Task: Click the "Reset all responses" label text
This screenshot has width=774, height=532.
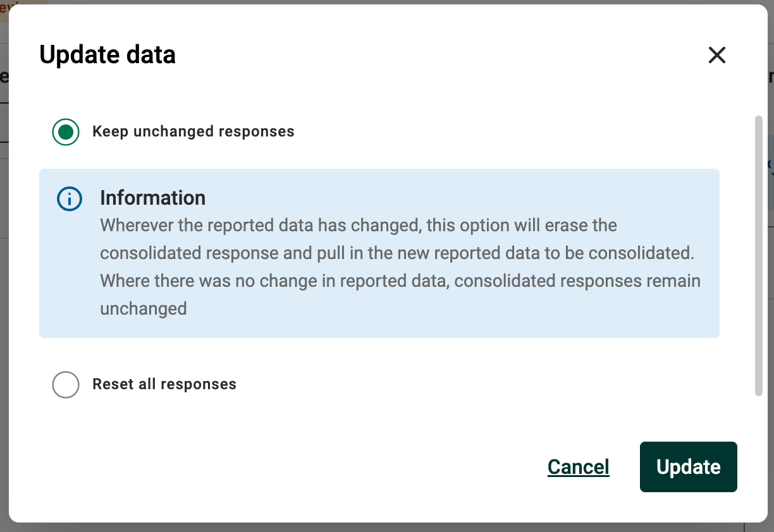Action: click(x=164, y=384)
